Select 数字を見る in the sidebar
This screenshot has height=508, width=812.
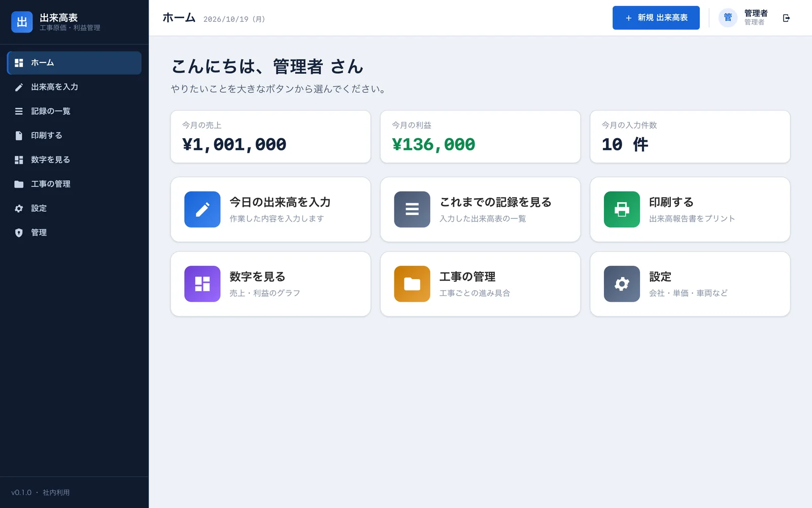pyautogui.click(x=74, y=160)
